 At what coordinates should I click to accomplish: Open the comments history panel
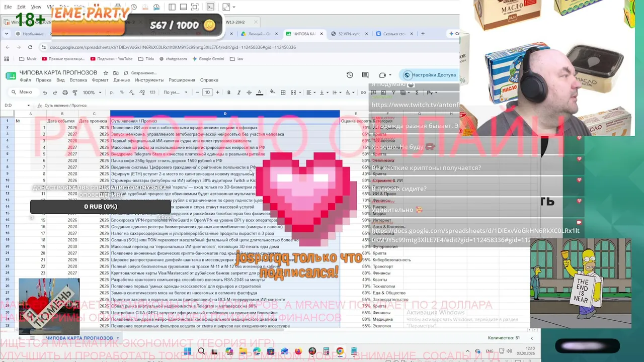(365, 75)
